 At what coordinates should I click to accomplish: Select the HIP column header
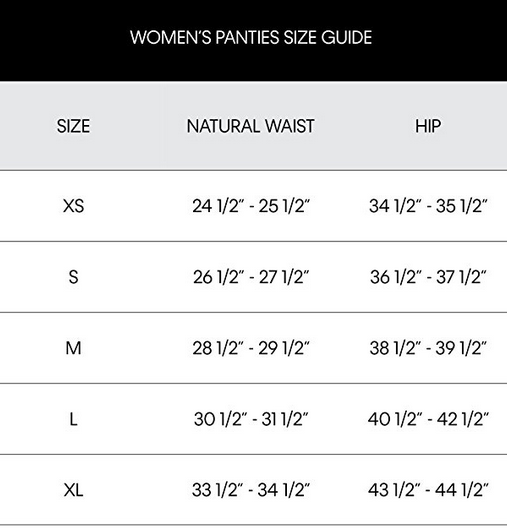click(428, 126)
